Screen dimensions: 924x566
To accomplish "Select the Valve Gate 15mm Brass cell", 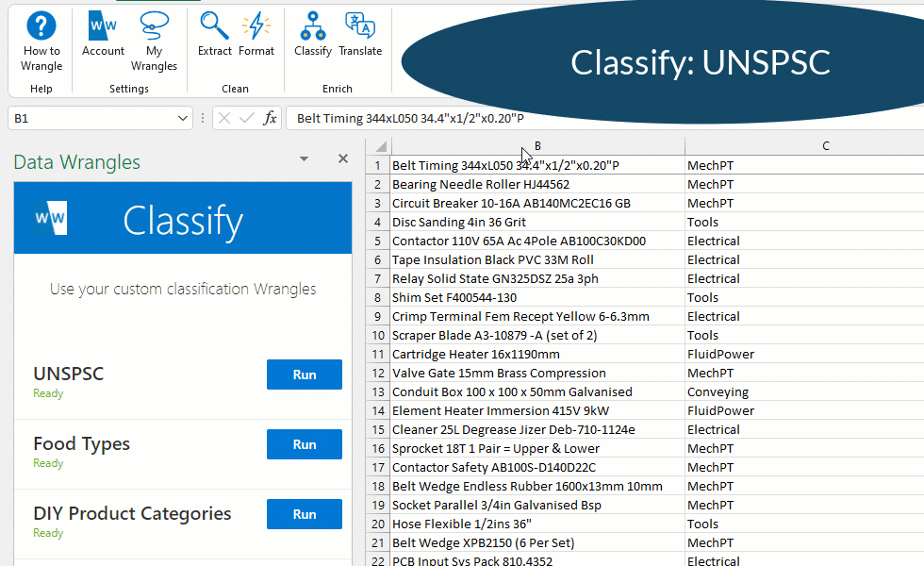I will tap(537, 374).
